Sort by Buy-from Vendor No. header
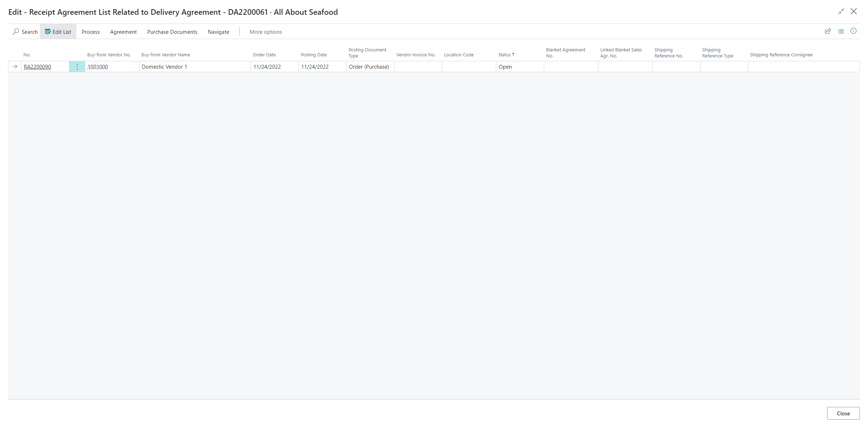Screen dimensions: 868x427 pos(109,55)
